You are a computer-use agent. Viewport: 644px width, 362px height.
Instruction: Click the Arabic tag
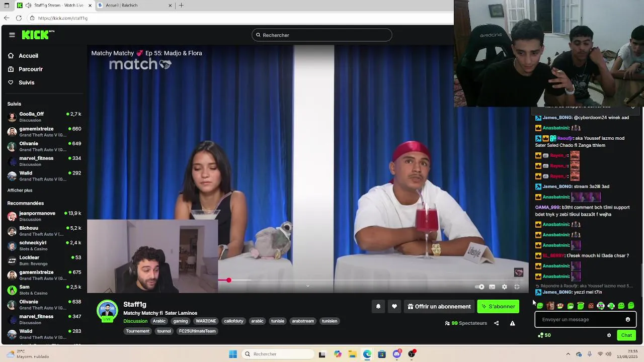(x=159, y=321)
